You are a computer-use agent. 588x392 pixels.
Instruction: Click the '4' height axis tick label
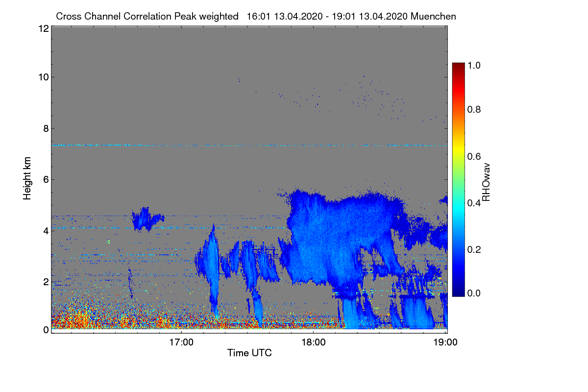[x=46, y=230]
